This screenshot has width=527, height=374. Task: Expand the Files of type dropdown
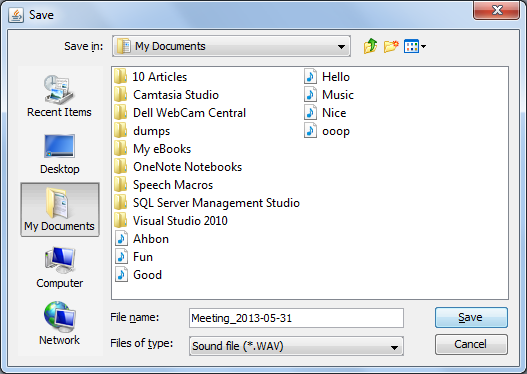395,347
